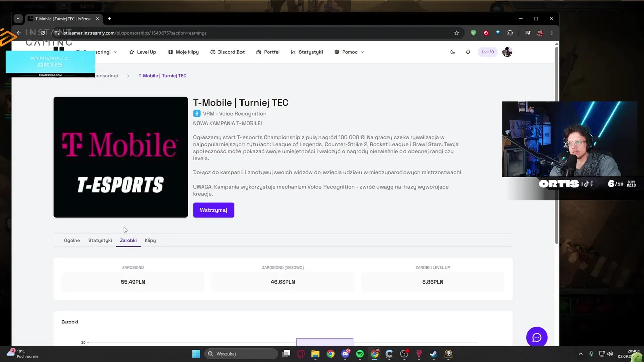The image size is (644, 362).
Task: Open the Windows Start menu
Action: [x=196, y=354]
